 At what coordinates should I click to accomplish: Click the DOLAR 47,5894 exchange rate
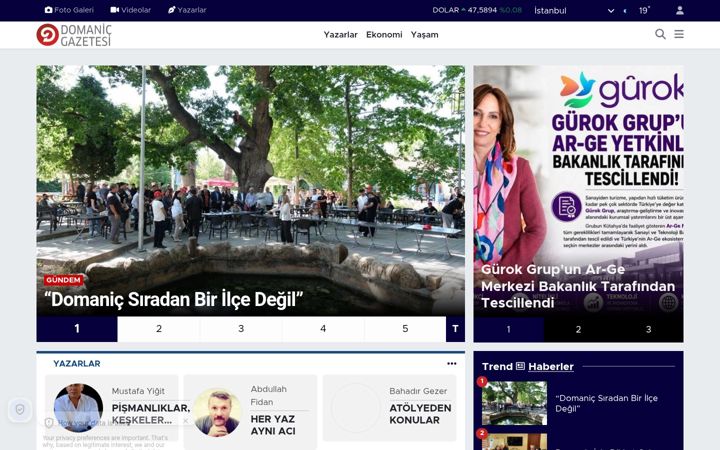(x=477, y=10)
